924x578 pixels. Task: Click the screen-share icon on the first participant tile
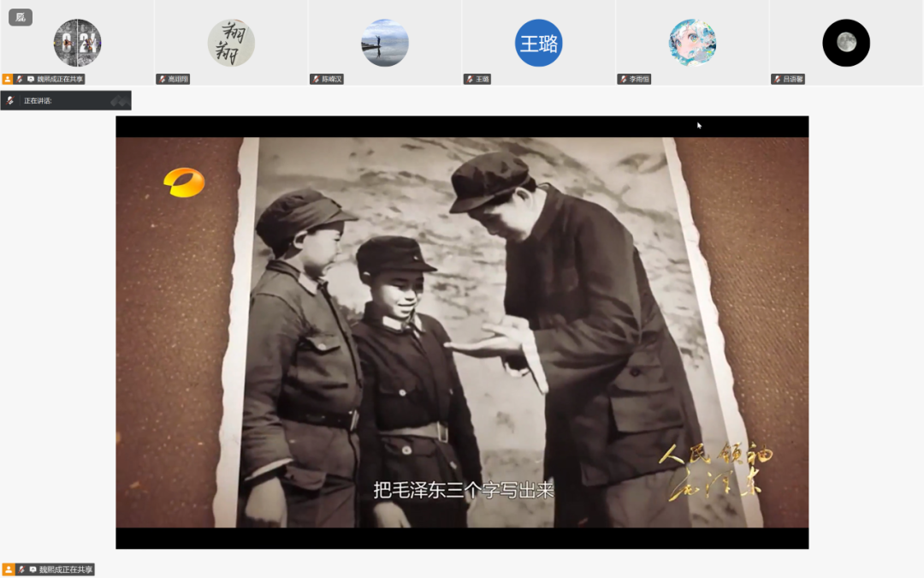coord(30,79)
